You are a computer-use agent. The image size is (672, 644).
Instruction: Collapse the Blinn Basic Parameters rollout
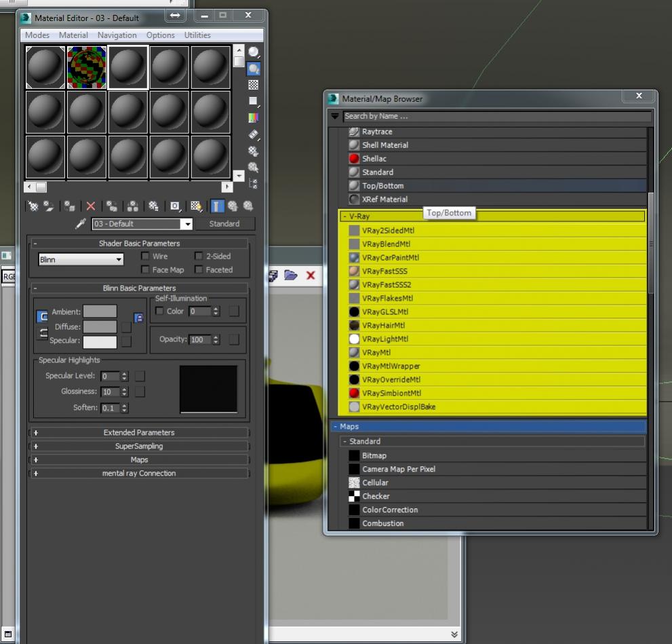[139, 288]
